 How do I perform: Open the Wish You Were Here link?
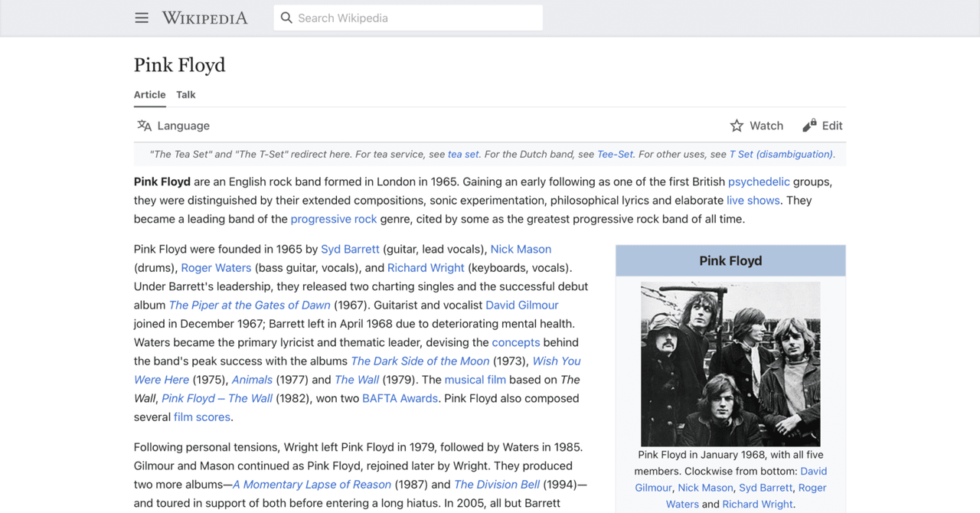tap(557, 361)
